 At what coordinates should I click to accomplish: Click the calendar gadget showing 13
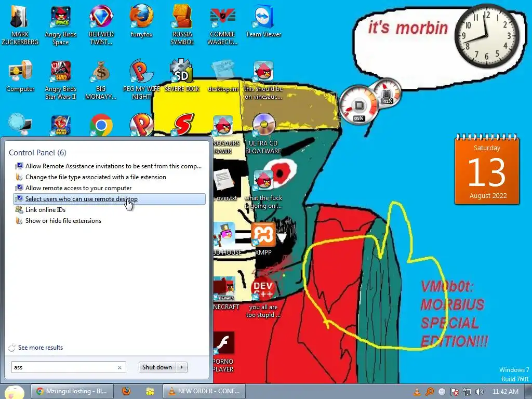[x=487, y=170]
